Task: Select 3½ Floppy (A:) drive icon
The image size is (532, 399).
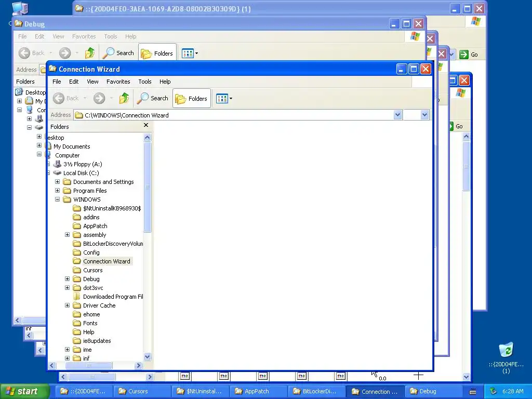Action: click(x=58, y=164)
